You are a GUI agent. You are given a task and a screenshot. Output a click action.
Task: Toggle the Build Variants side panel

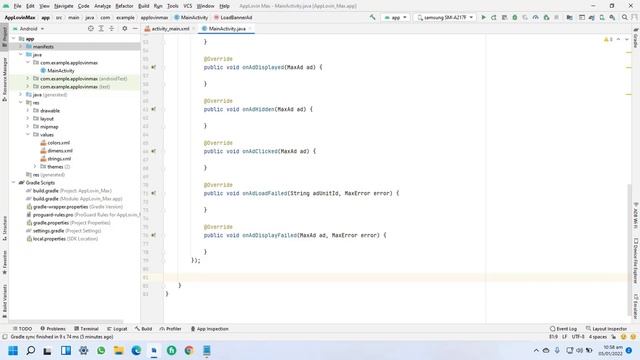click(4, 301)
